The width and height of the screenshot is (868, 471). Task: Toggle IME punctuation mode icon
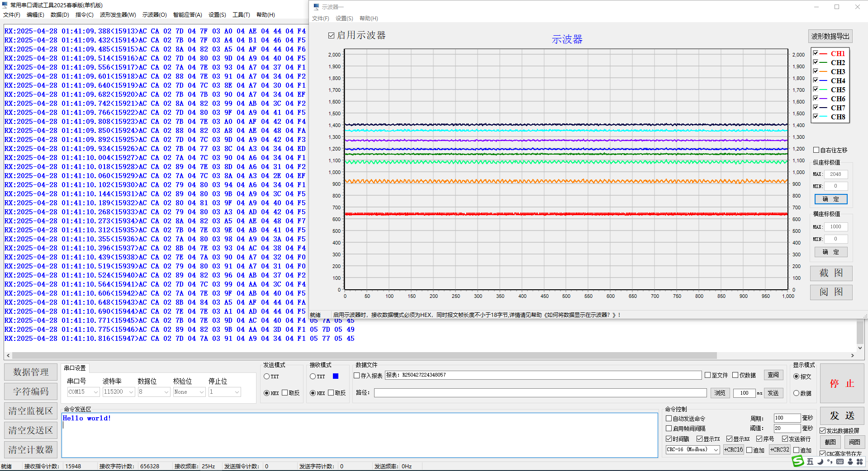point(830,462)
